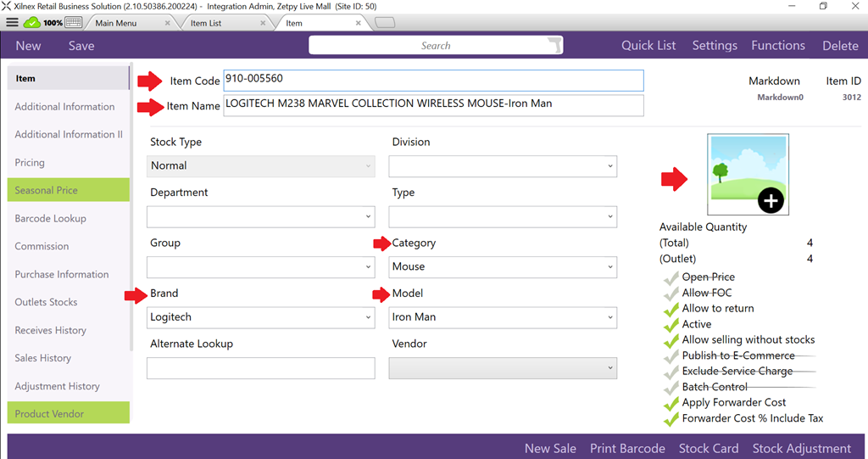This screenshot has width=868, height=459.
Task: Open the Type dropdown
Action: pyautogui.click(x=503, y=216)
